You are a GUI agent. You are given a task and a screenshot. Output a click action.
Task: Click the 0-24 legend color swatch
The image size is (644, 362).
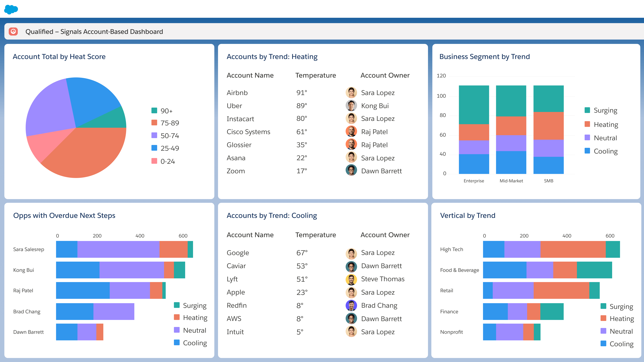coord(154,161)
